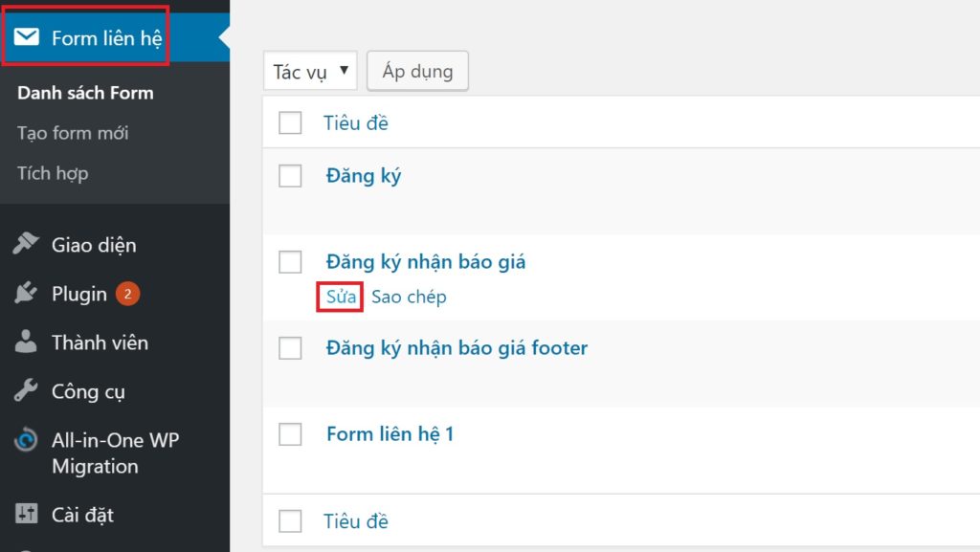This screenshot has width=980, height=552.
Task: Check the Đăng ký nhận báo giá footer box
Action: coord(290,348)
